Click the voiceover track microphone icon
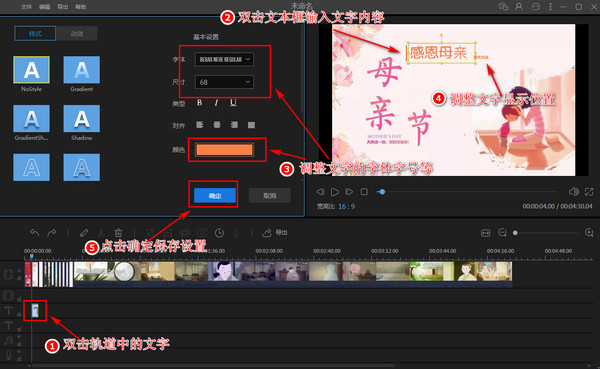The image size is (600, 369). pos(8,355)
